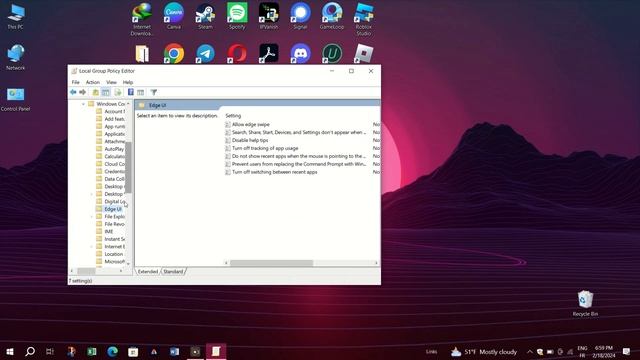Click the settings list horizontal scrollbar thumb

pyautogui.click(x=271, y=263)
